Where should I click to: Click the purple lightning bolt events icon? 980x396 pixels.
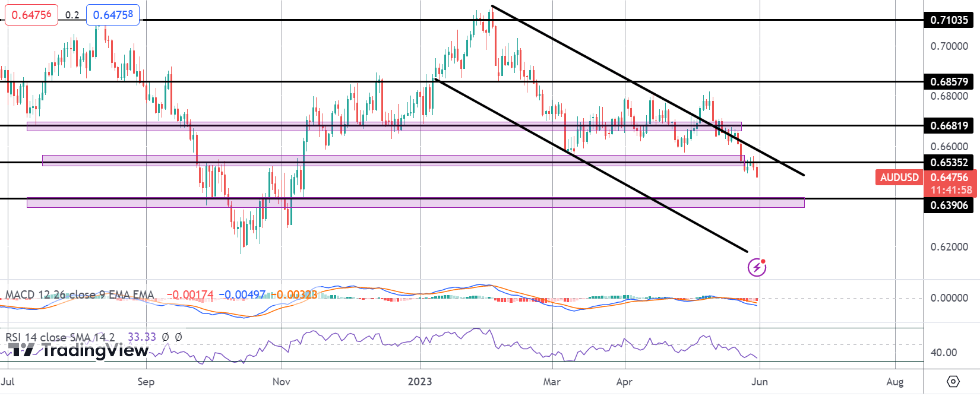757,267
